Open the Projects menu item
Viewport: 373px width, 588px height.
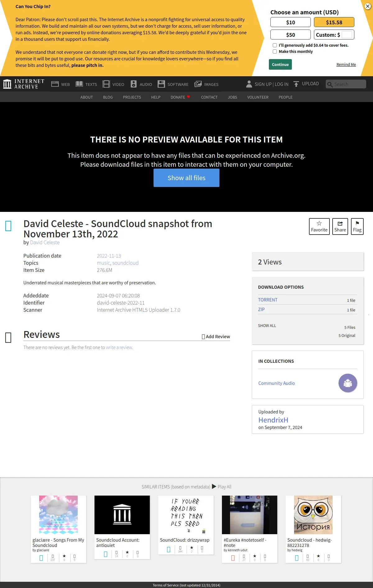click(132, 97)
